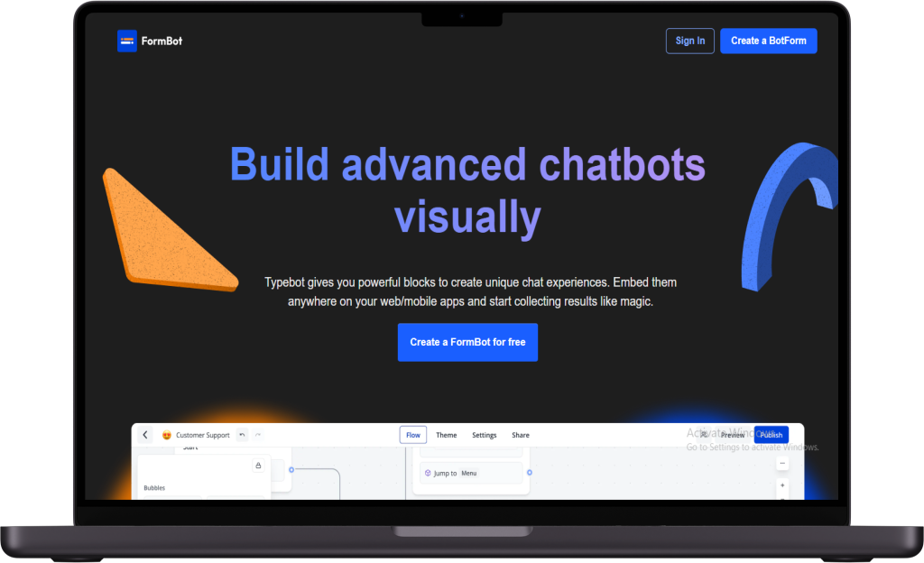Click the Jump to block cube icon
Image resolution: width=924 pixels, height=563 pixels.
click(x=428, y=473)
